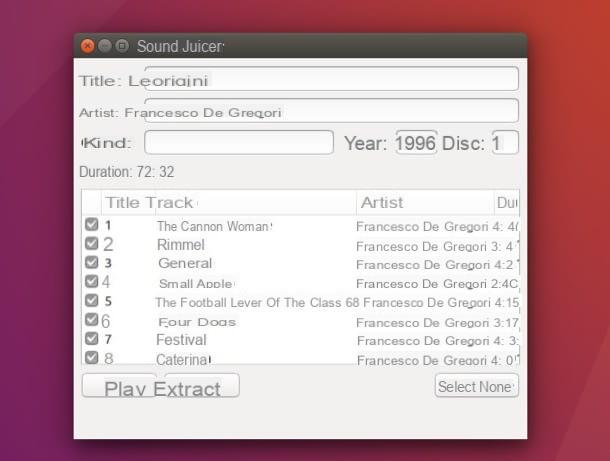Viewport: 610px width, 461px height.
Task: Click the Extract button
Action: (202, 386)
